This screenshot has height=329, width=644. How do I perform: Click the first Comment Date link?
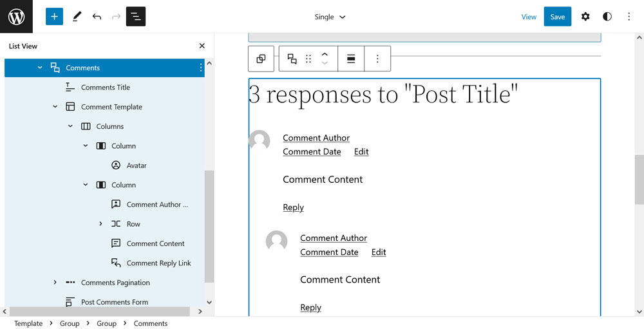pos(312,151)
